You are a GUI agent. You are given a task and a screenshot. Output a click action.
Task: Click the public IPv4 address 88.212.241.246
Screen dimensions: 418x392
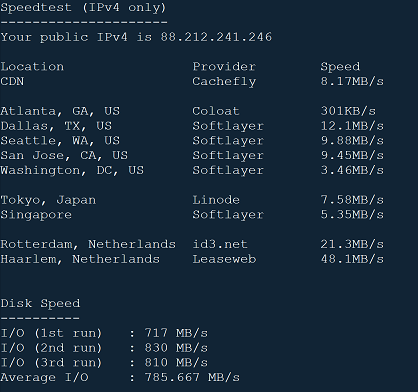216,37
